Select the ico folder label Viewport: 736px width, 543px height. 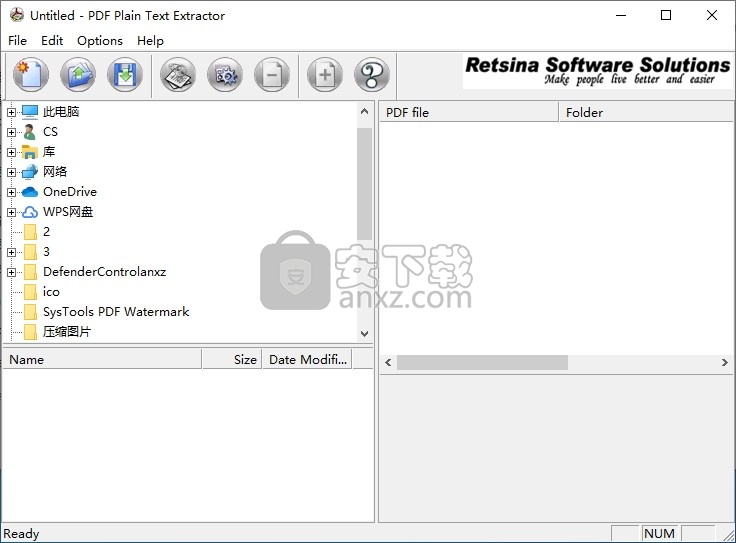pos(51,292)
